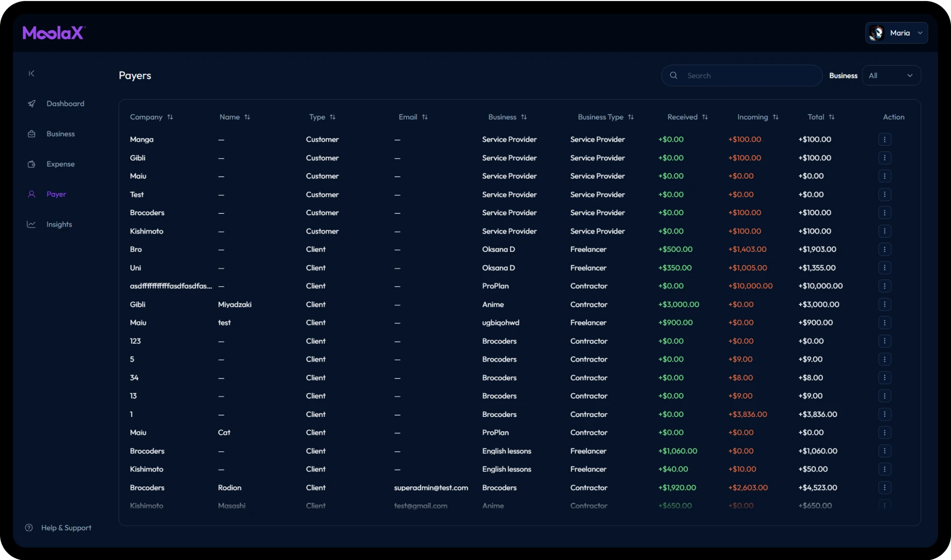Screen dimensions: 951x560
Task: Sort by Business Type column arrows
Action: tap(631, 117)
